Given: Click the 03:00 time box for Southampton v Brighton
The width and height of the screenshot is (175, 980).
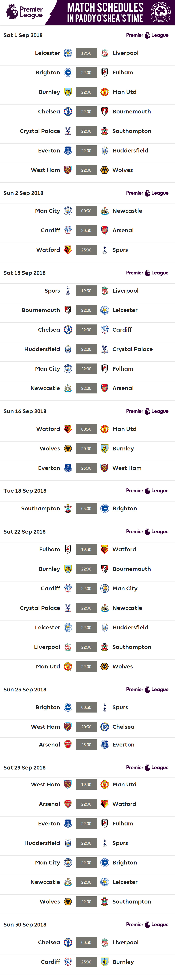Looking at the screenshot, I should pos(86,508).
